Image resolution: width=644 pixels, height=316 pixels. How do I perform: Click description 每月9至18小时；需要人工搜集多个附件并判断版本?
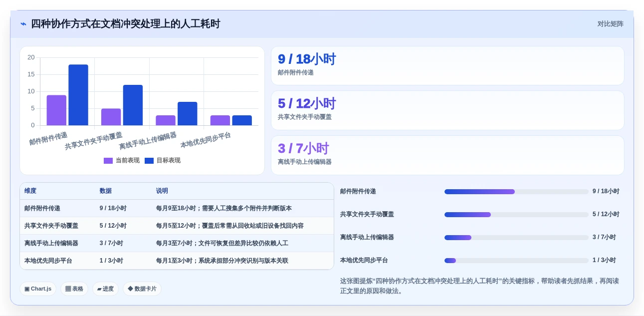click(224, 209)
